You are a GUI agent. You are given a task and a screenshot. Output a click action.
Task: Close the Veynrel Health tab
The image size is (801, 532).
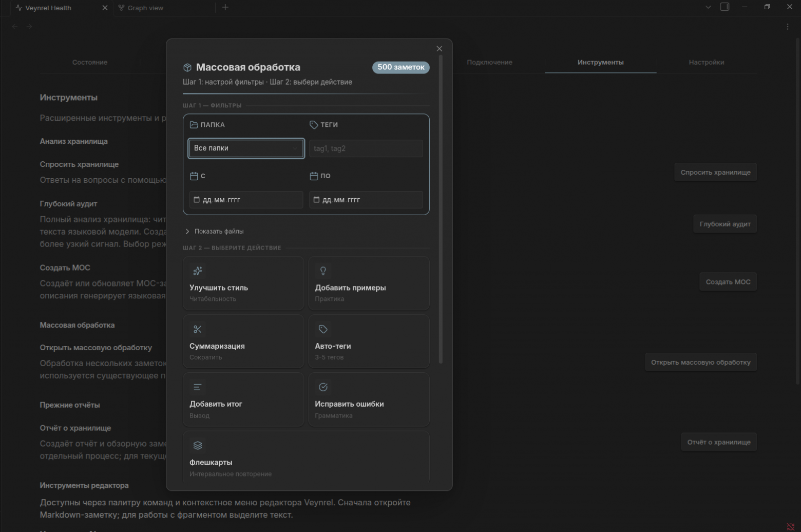coord(105,8)
